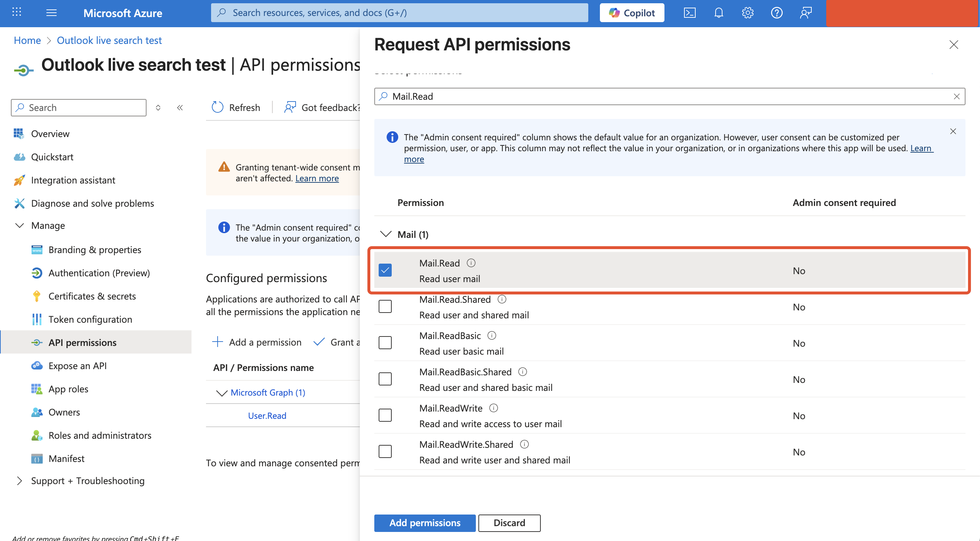Collapse the Mail (1) permission group
The width and height of the screenshot is (980, 541).
click(386, 234)
